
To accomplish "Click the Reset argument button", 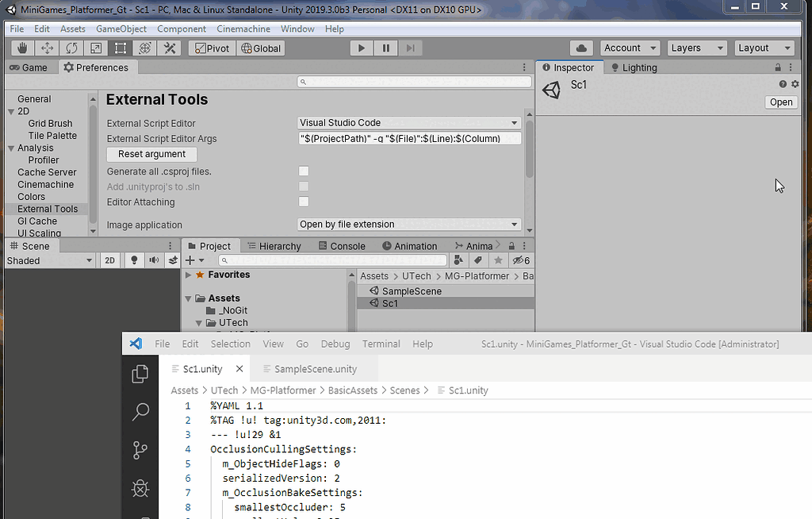I will click(x=151, y=154).
